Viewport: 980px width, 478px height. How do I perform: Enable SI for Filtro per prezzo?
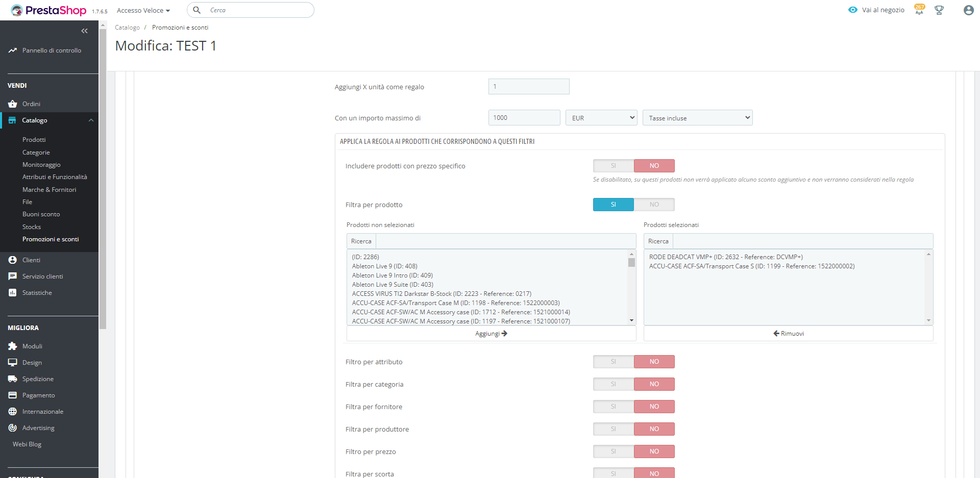[x=614, y=451]
